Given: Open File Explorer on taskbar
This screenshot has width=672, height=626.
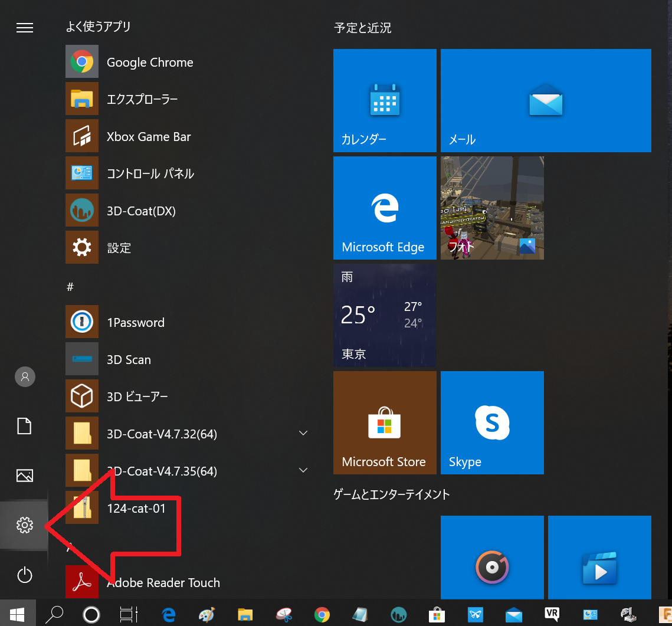Looking at the screenshot, I should (245, 615).
